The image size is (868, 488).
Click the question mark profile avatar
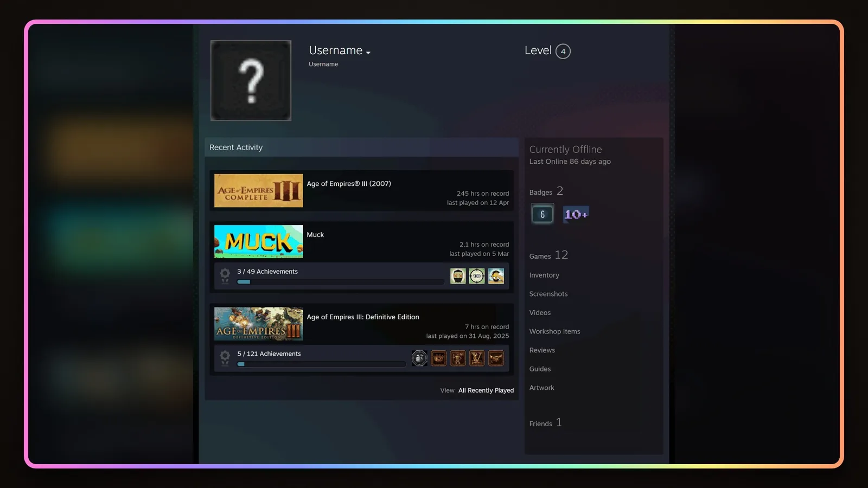click(251, 80)
